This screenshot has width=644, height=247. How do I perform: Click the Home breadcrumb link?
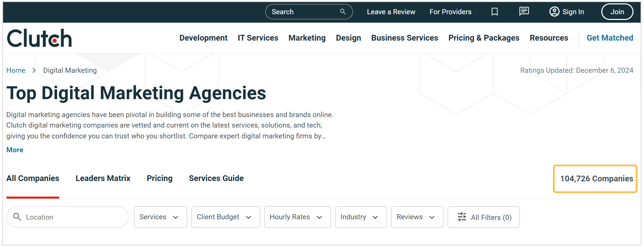16,70
